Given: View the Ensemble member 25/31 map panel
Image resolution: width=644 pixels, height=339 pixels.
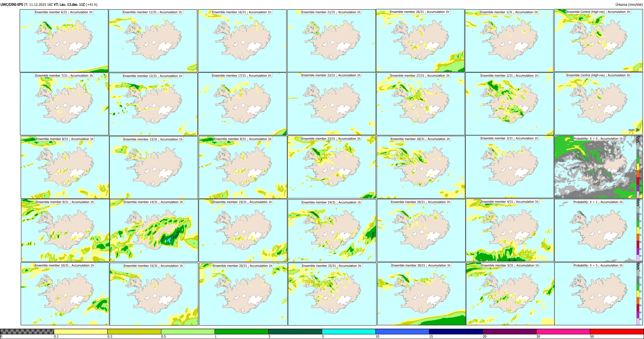Looking at the screenshot, I should (x=332, y=294).
